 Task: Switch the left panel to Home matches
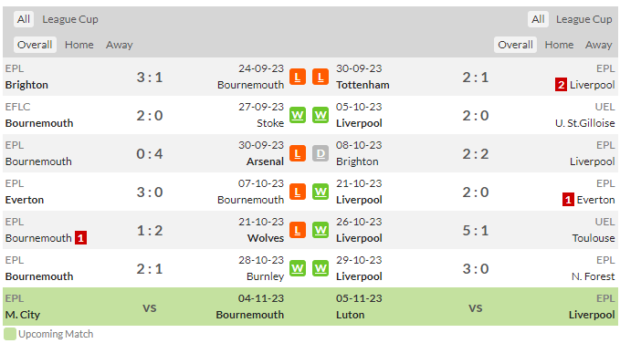pos(79,45)
